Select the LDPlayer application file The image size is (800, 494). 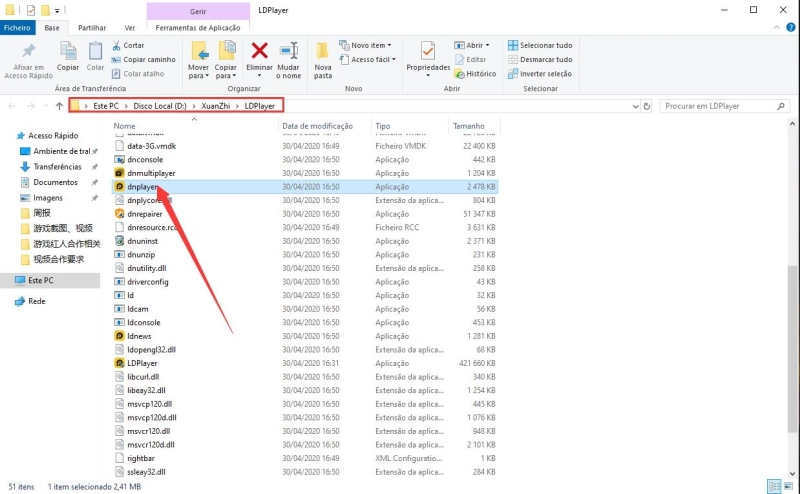[145, 363]
